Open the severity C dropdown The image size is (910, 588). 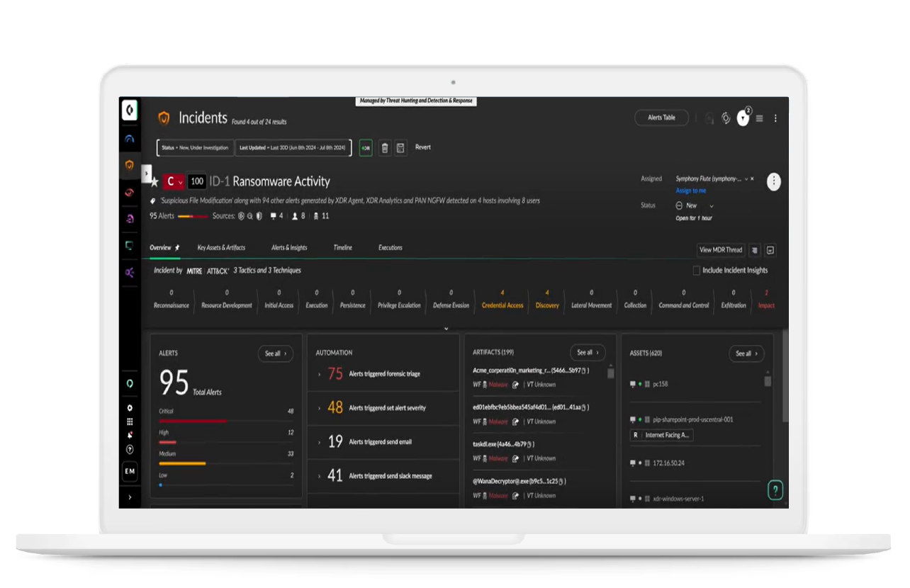179,181
